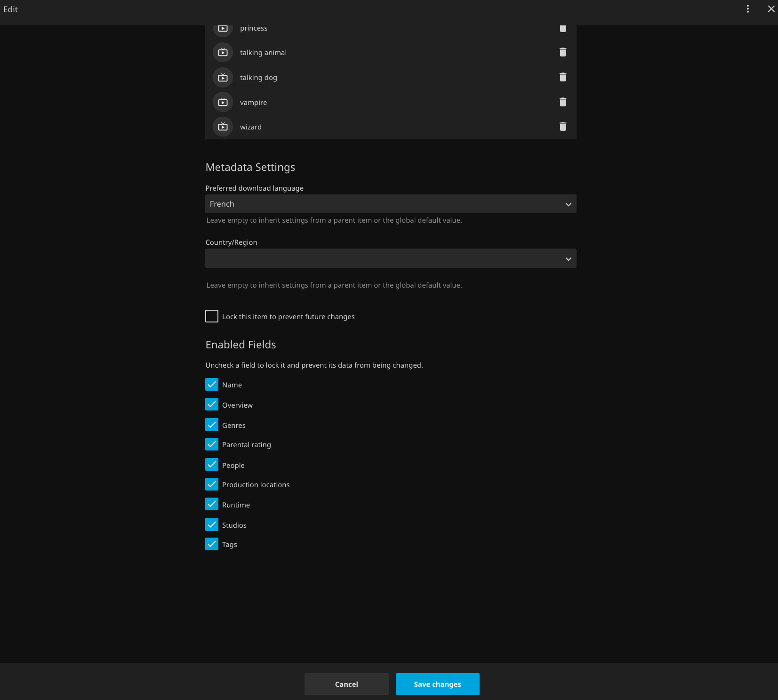Click the Cancel button
778x700 pixels.
(346, 684)
